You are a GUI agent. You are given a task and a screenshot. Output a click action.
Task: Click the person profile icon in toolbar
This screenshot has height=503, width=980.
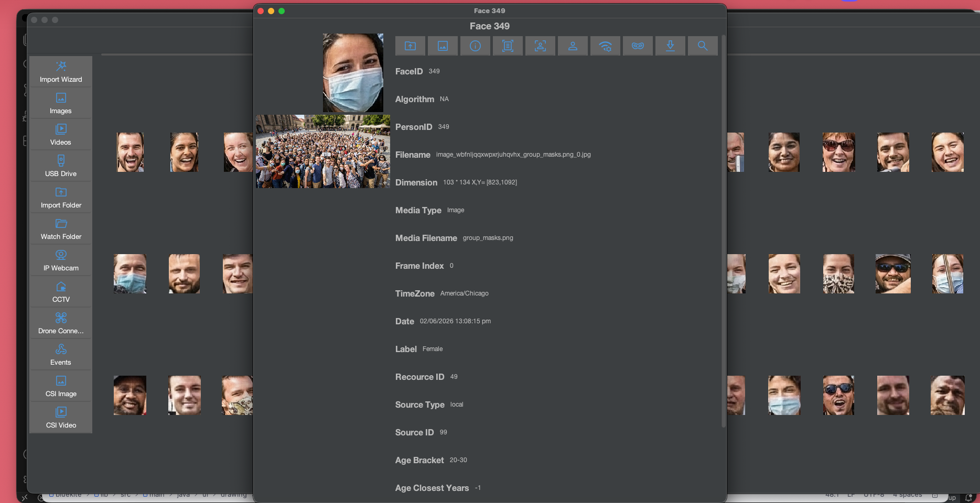tap(573, 46)
